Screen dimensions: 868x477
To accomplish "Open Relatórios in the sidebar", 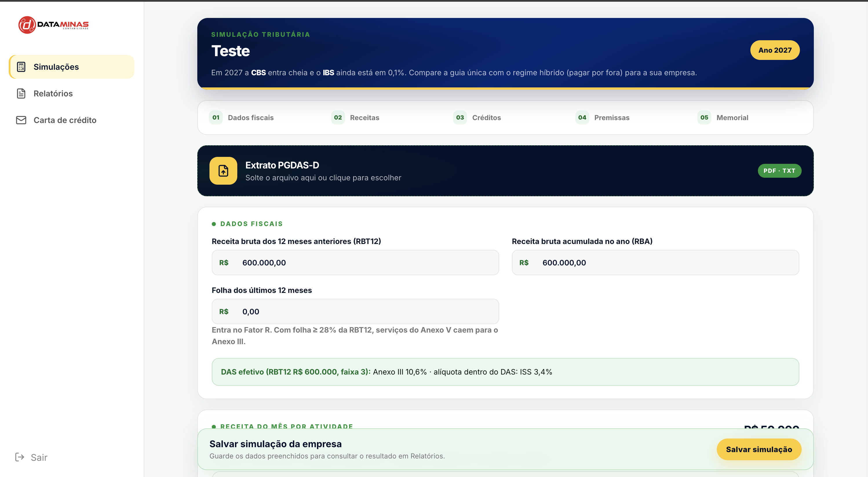I will click(x=72, y=93).
